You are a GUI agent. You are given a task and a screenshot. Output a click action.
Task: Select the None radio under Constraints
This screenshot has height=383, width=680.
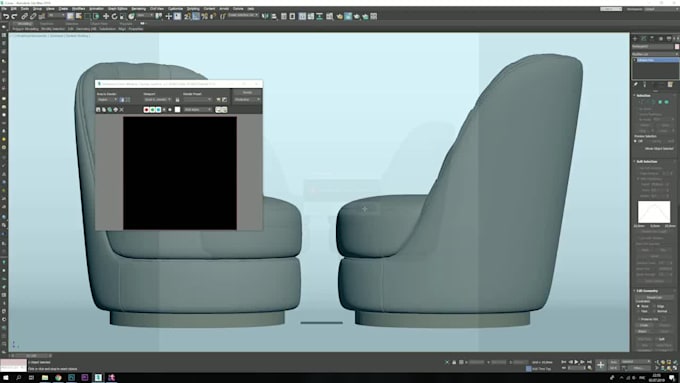pyautogui.click(x=638, y=306)
